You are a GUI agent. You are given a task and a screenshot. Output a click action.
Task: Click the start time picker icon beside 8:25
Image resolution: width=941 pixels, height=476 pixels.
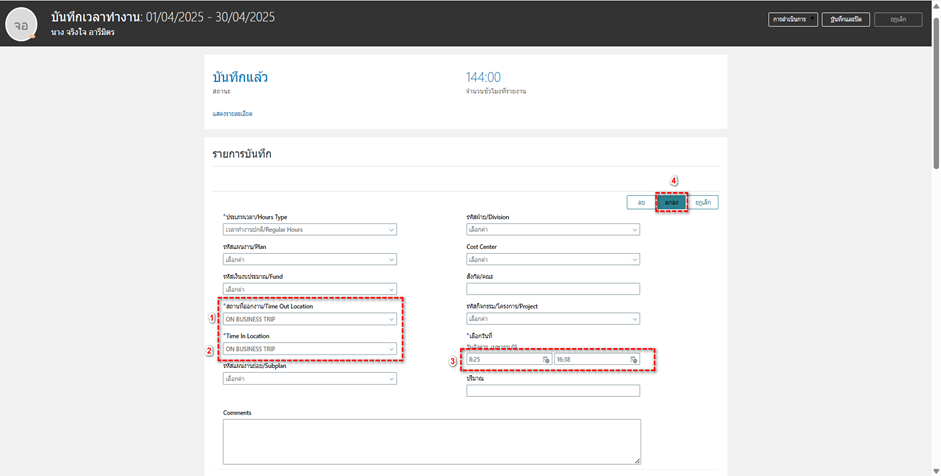pos(546,359)
